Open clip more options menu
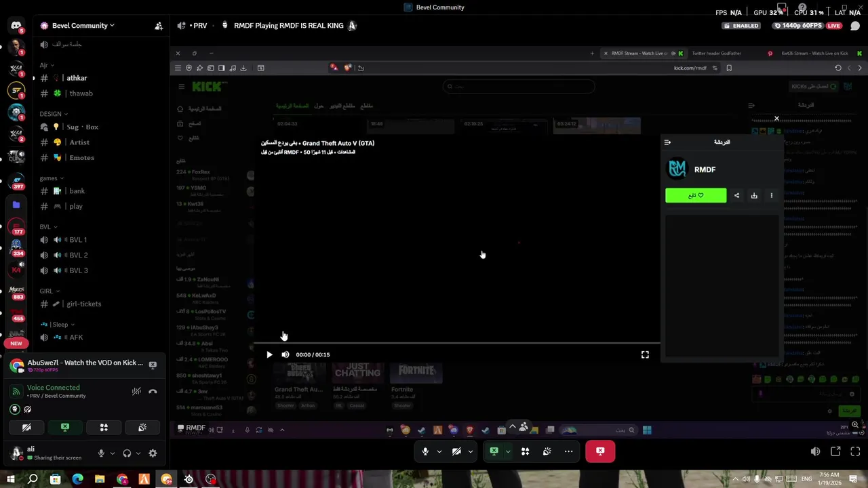This screenshot has height=488, width=868. point(771,196)
